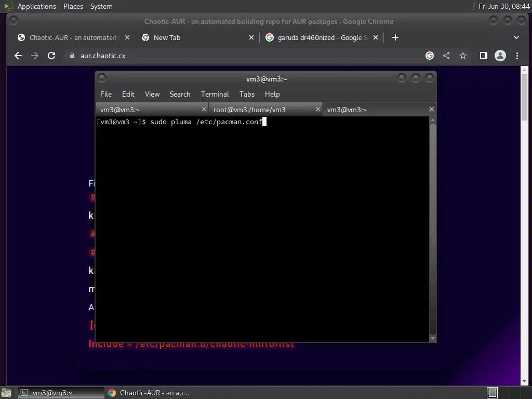
Task: Open a new Chrome tab with plus
Action: [x=395, y=37]
